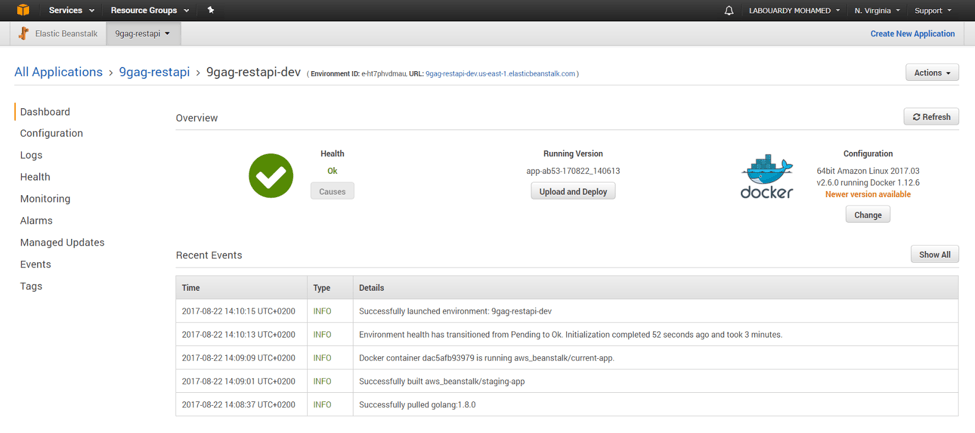Viewport: 975px width, 433px height.
Task: Open the Support dropdown menu
Action: click(933, 11)
